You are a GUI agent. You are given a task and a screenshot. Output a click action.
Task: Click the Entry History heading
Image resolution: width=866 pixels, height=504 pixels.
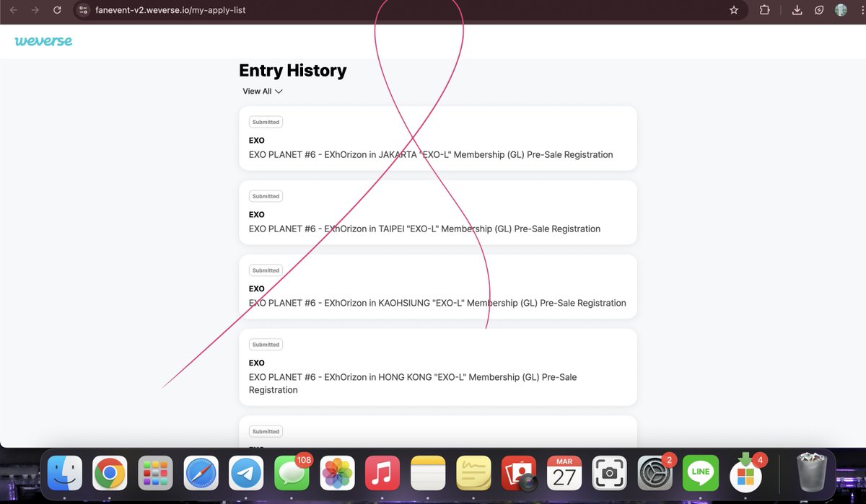pos(293,71)
